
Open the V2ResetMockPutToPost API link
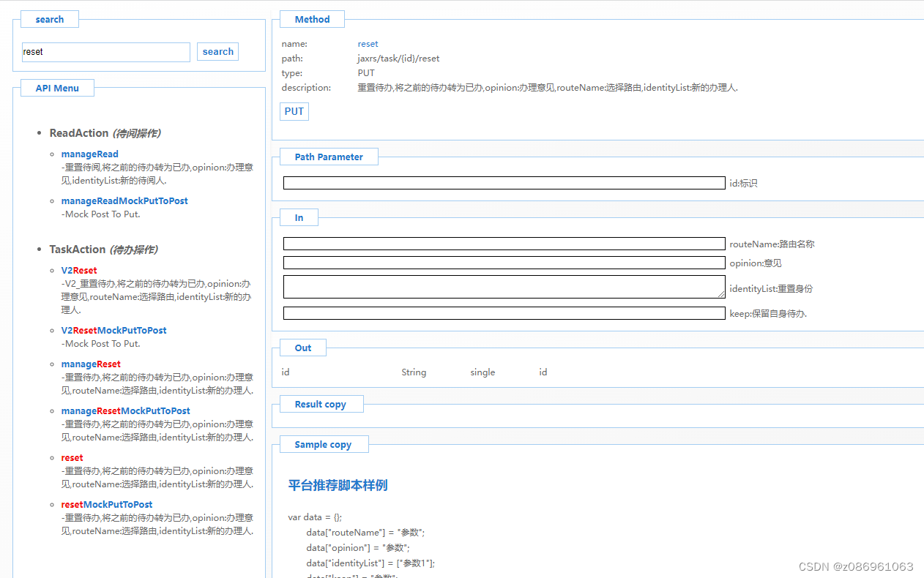(x=113, y=330)
